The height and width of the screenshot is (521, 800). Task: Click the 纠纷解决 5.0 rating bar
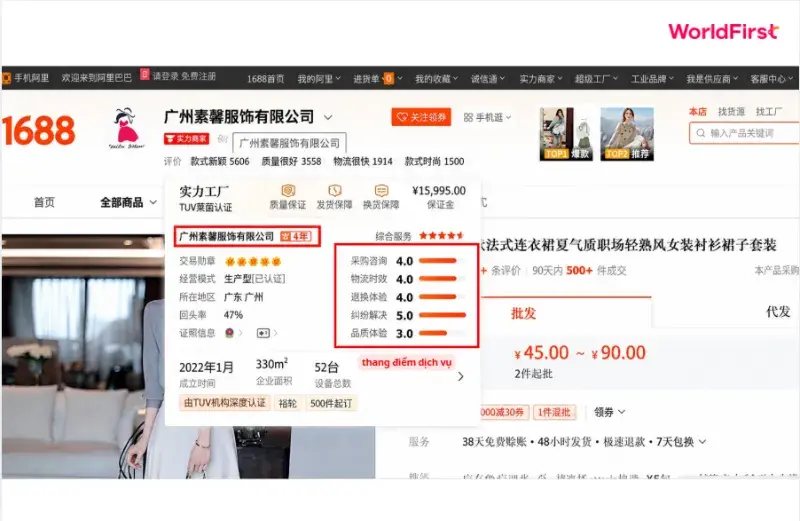(442, 315)
